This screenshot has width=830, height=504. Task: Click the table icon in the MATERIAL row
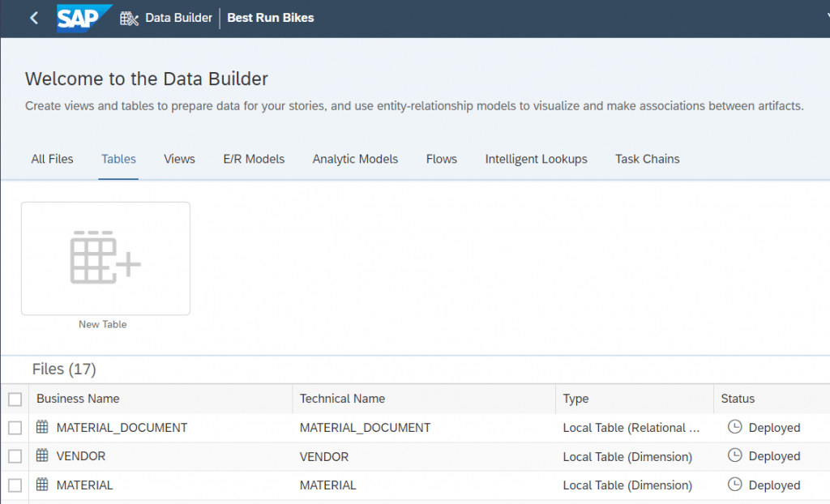click(42, 485)
